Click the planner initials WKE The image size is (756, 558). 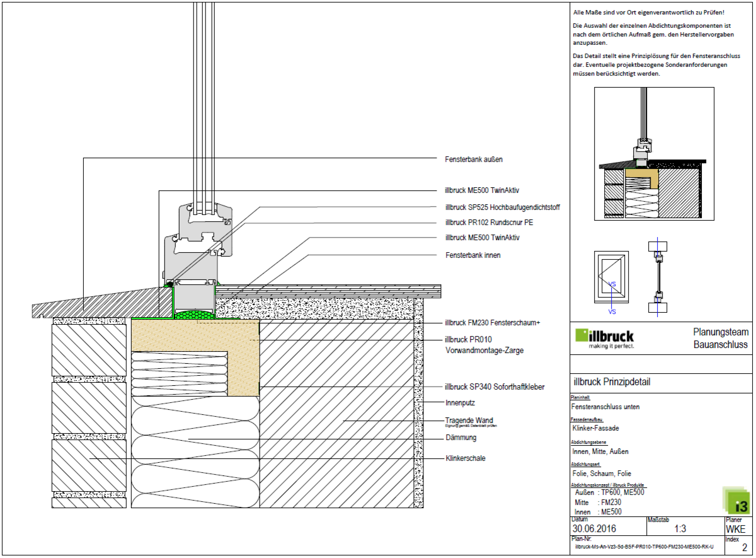[x=735, y=529]
